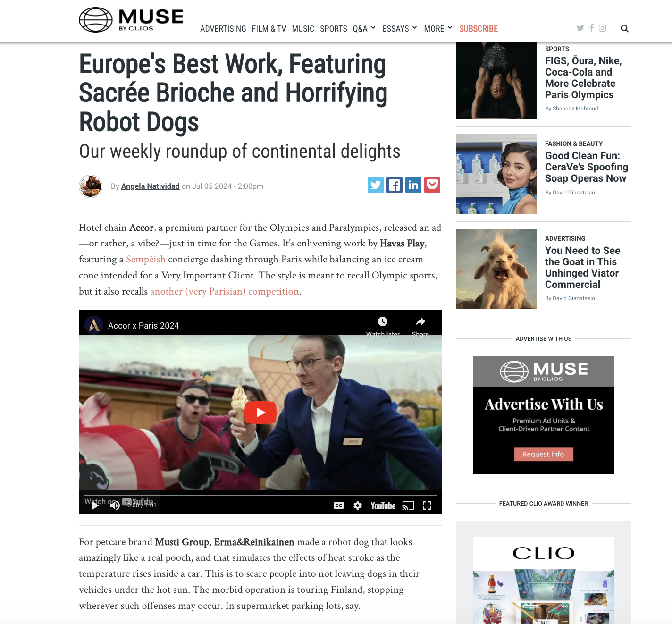Image resolution: width=672 pixels, height=624 pixels.
Task: Go to Music section
Action: [303, 29]
